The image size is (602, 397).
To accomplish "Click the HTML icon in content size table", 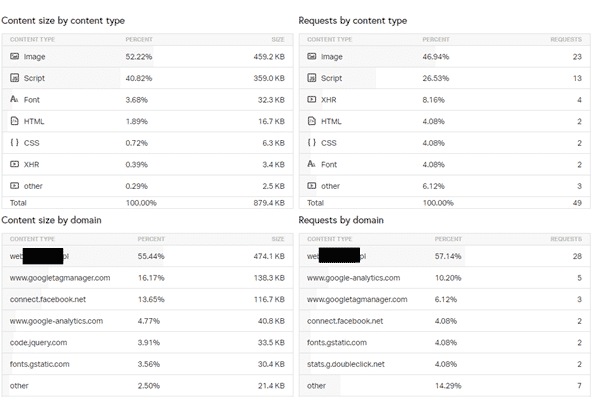I will point(14,121).
